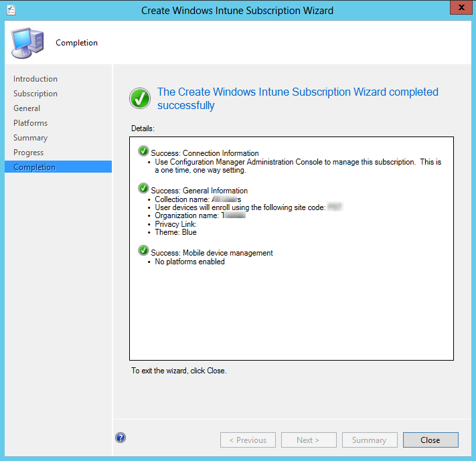Viewport: 476px width, 461px height.
Task: Select Platforms step in sidebar
Action: tap(30, 123)
